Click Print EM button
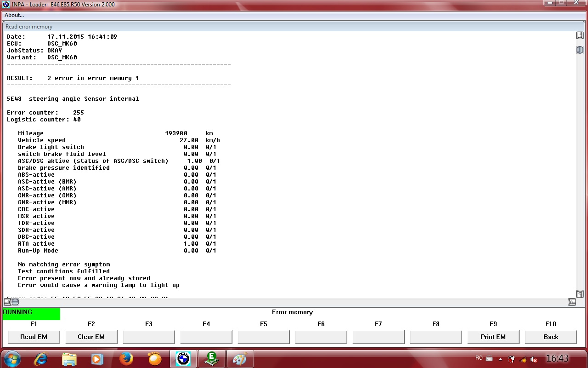Viewport: 588px width, 368px height. [x=493, y=337]
